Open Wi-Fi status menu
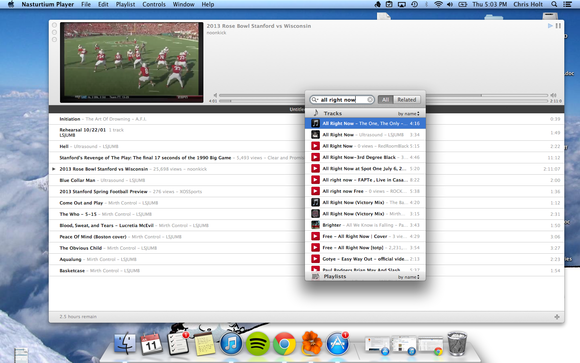580x363 pixels. pos(438,4)
